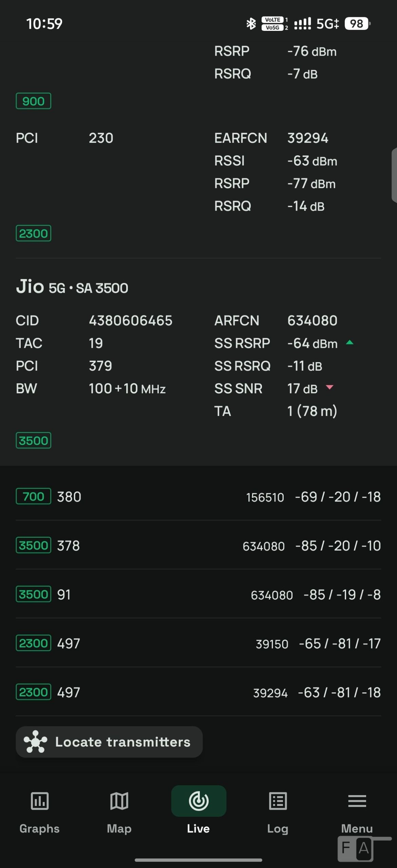Select 2300 neighbor cell on EARFCN 39150
This screenshot has width=397, height=868.
(198, 643)
